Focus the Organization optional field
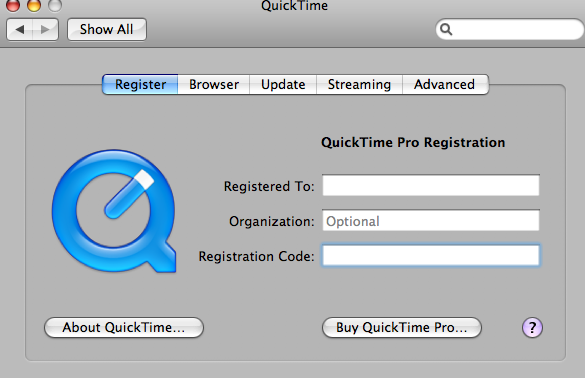Image resolution: width=585 pixels, height=378 pixels. point(431,221)
